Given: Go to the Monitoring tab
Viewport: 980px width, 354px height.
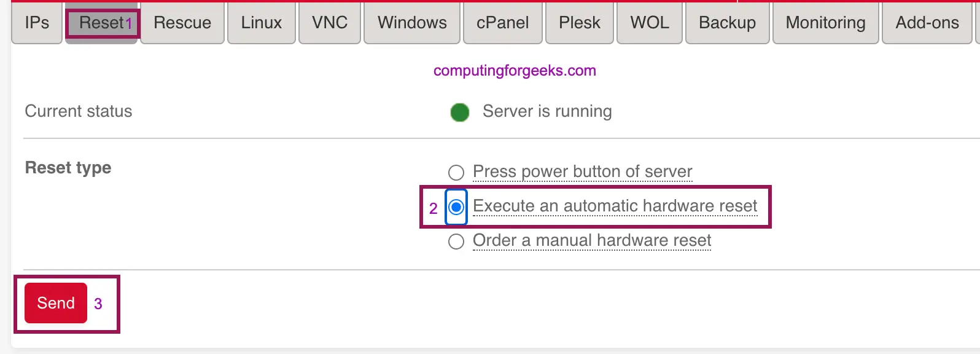Looking at the screenshot, I should click(825, 23).
